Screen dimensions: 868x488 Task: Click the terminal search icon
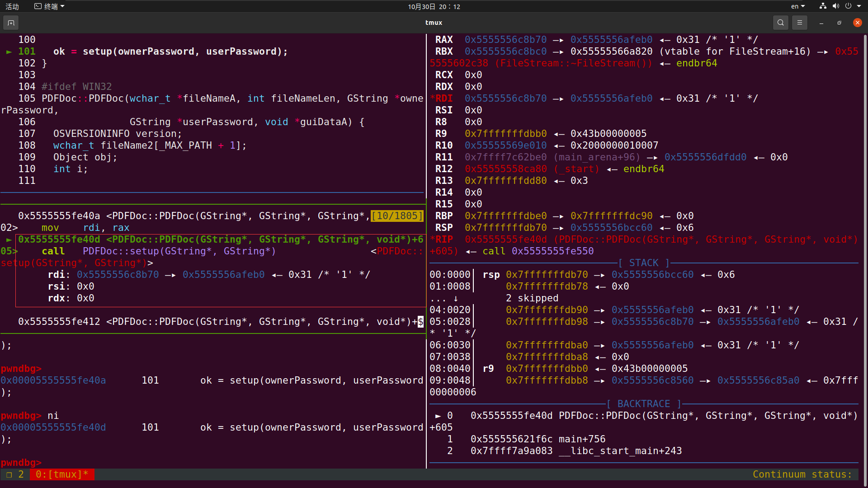[780, 23]
